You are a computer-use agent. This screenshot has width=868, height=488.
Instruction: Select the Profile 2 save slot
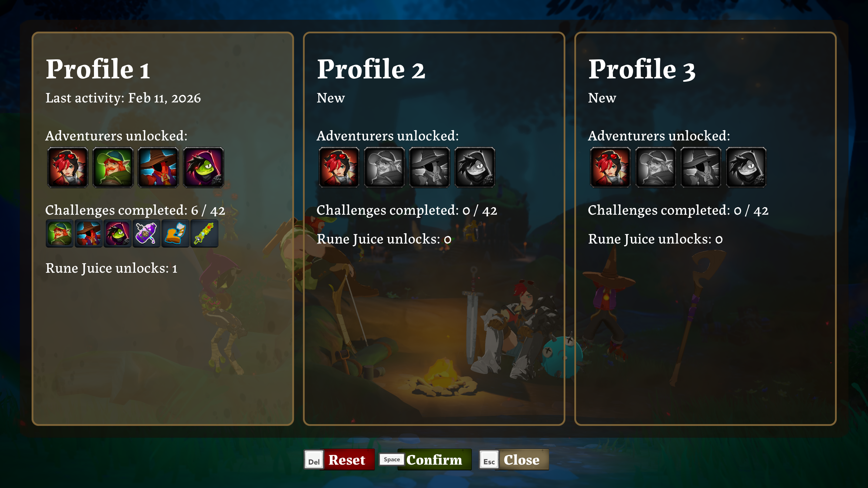pos(434,229)
